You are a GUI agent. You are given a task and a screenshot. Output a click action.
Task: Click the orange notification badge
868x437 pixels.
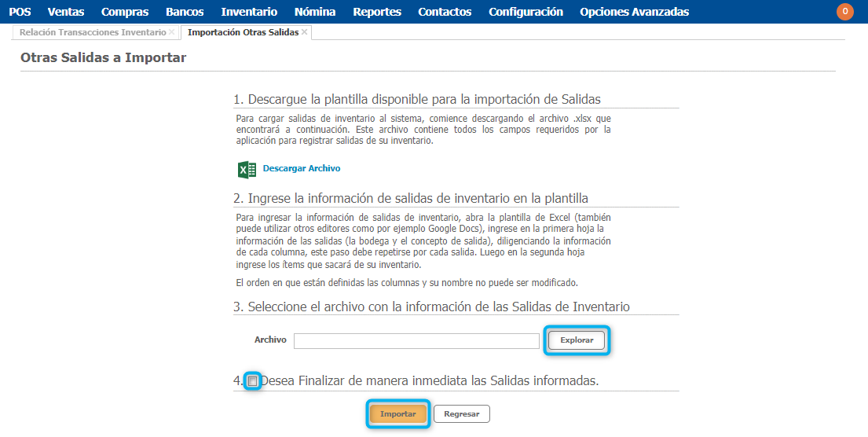point(845,12)
